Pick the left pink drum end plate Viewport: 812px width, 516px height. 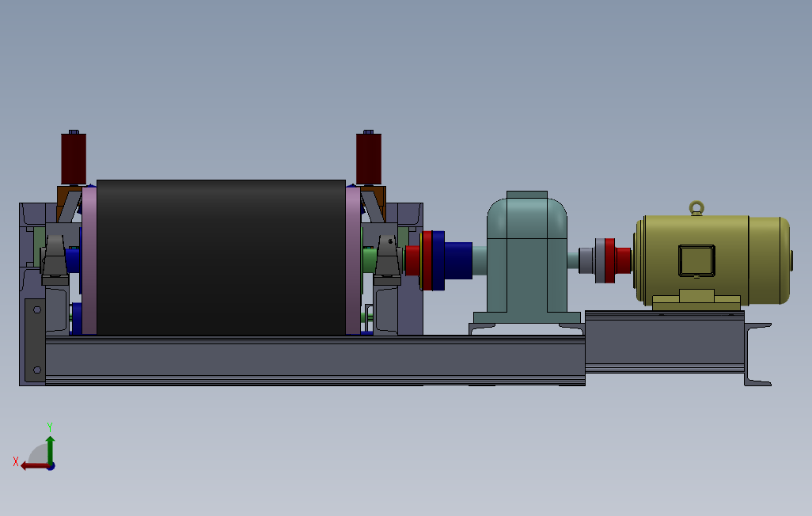point(89,260)
